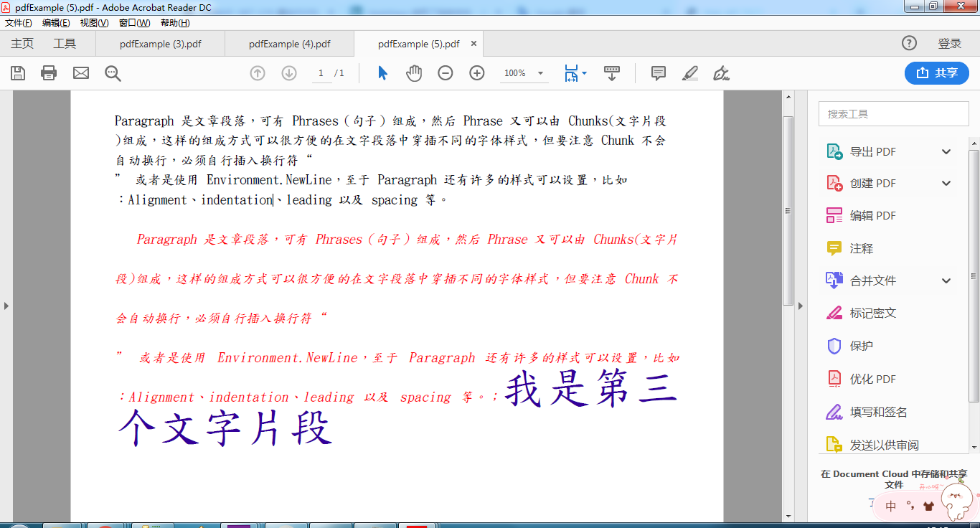This screenshot has width=980, height=528.
Task: Expand the 导出 PDF dropdown
Action: point(946,151)
